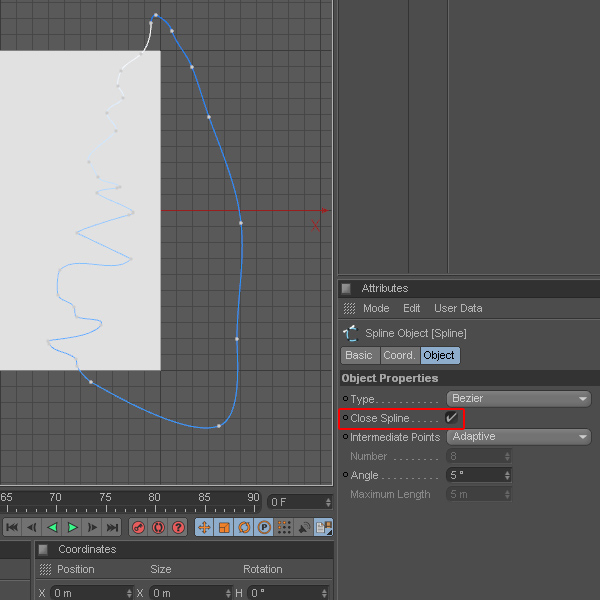The image size is (600, 600).
Task: Toggle point-level animation dots icon
Action: coord(284,527)
